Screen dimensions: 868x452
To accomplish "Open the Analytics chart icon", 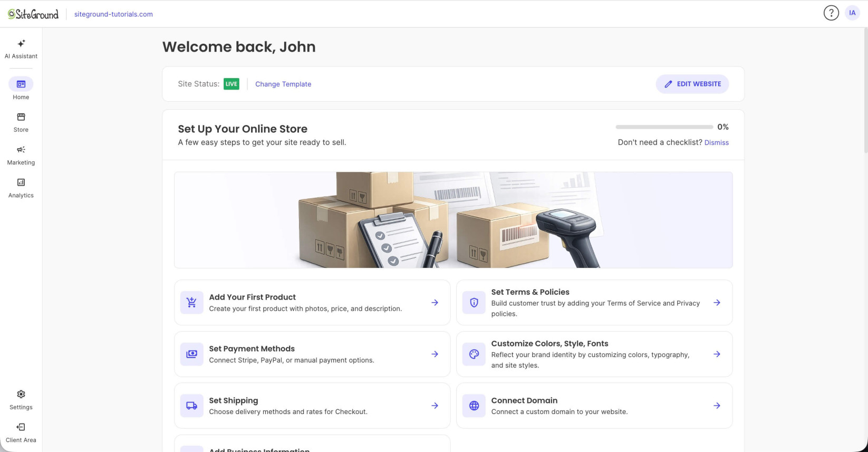I will point(21,182).
